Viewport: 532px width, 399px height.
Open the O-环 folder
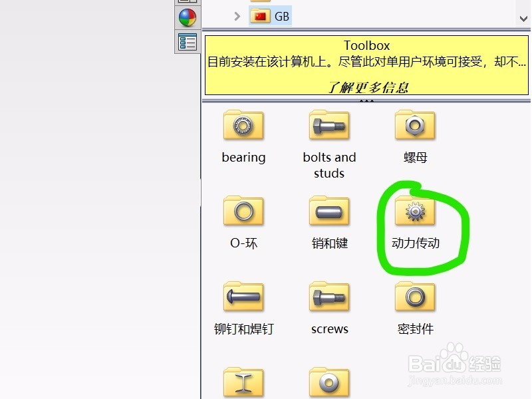[243, 211]
